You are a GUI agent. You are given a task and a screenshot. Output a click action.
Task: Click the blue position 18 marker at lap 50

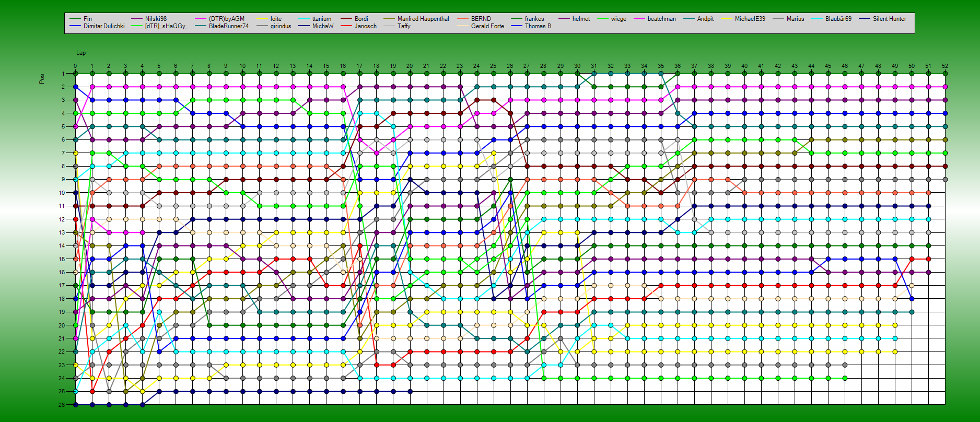[912, 299]
